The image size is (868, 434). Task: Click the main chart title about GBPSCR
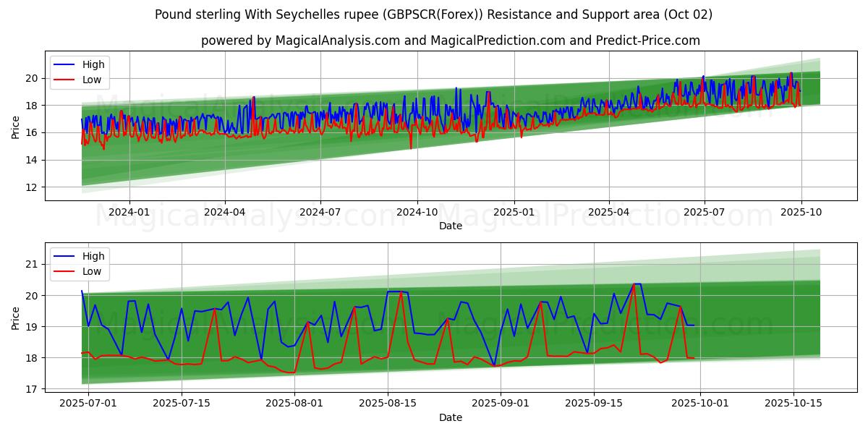(x=433, y=14)
